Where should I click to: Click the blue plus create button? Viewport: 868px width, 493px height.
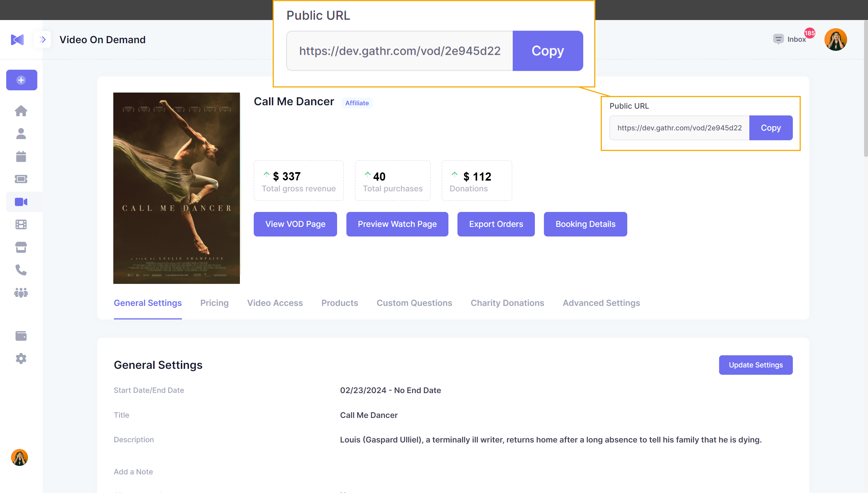[x=21, y=80]
